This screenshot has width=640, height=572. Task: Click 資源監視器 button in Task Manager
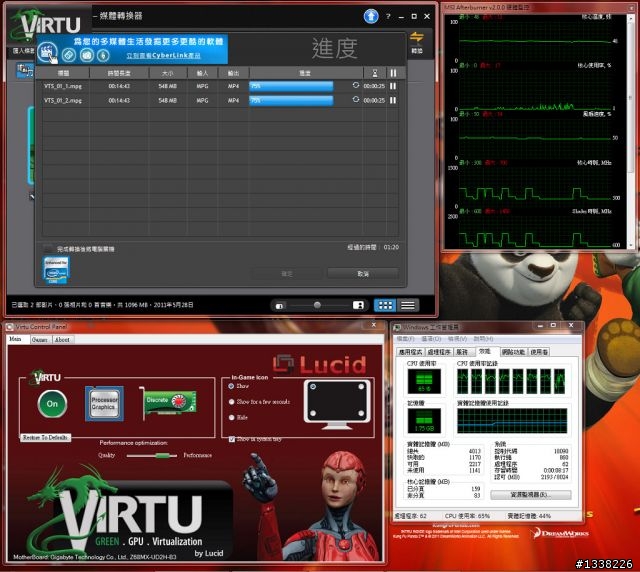point(531,495)
